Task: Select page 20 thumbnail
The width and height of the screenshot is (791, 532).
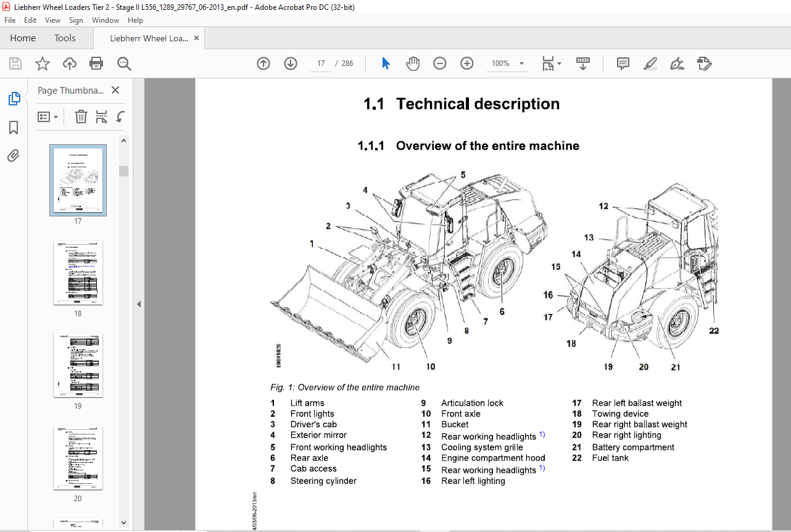Action: (78, 457)
